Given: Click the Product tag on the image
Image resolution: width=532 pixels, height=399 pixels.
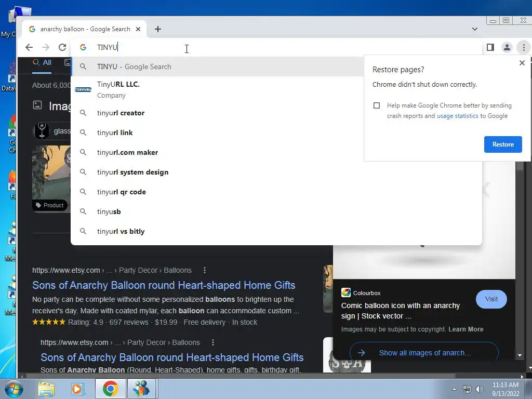Looking at the screenshot, I should coord(50,205).
